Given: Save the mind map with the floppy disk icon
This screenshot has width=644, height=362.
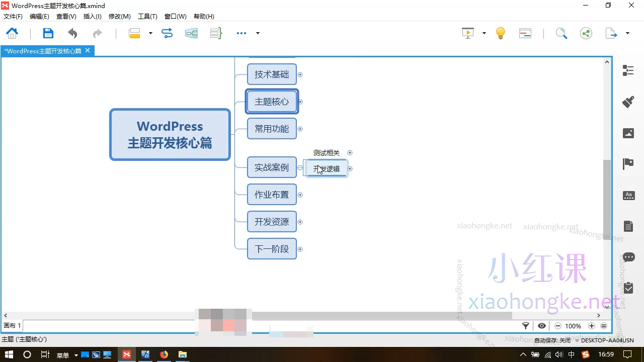Looking at the screenshot, I should pos(48,33).
